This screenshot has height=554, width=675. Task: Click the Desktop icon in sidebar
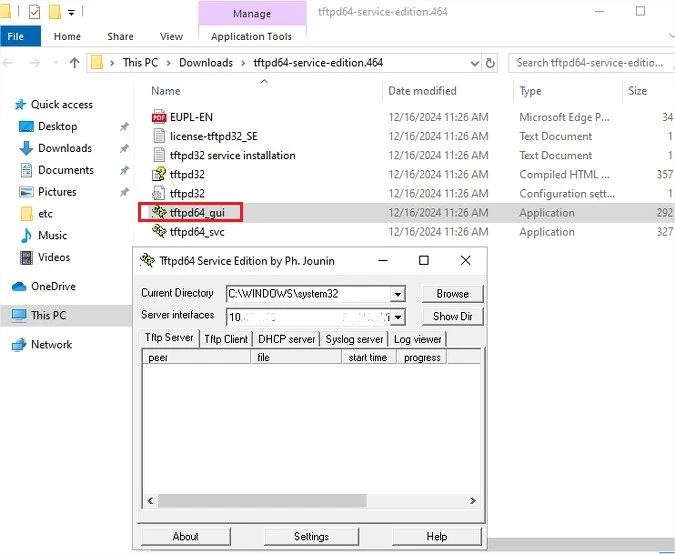pyautogui.click(x=26, y=127)
